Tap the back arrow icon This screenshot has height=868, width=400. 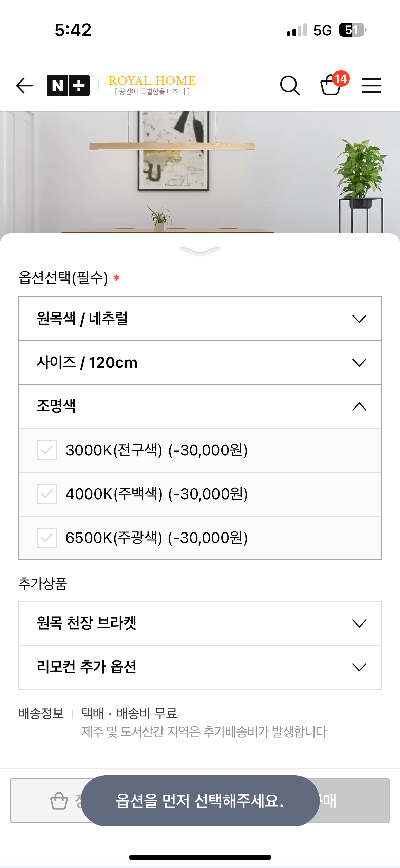point(24,85)
